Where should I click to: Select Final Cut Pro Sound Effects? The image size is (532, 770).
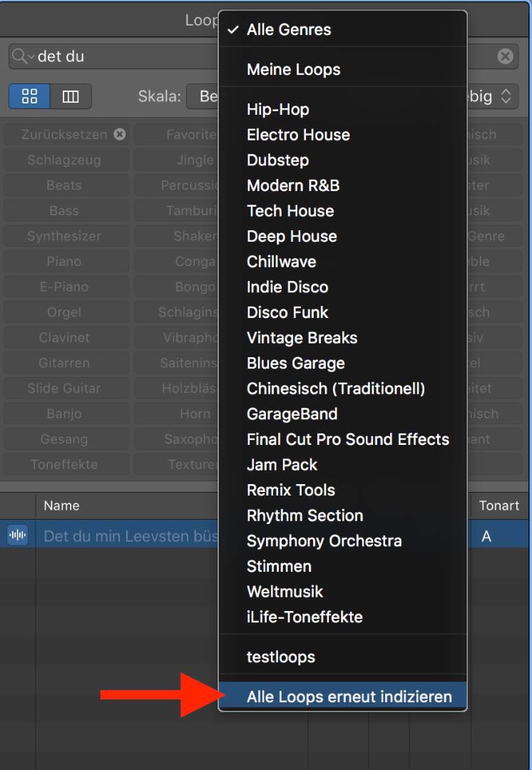(347, 439)
